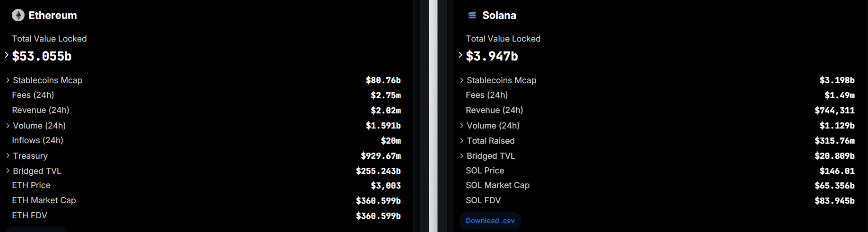
Task: Expand Ethereum Volume (24h) details
Action: coord(8,126)
